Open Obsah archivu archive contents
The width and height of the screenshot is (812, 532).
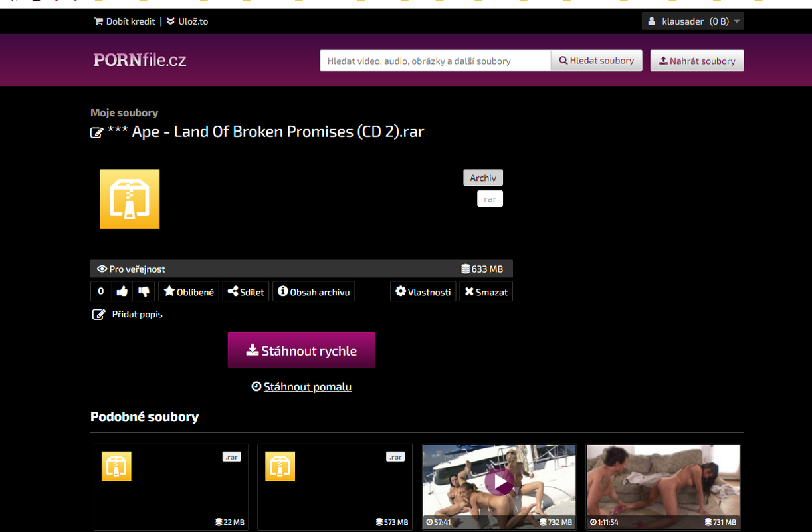pyautogui.click(x=314, y=291)
